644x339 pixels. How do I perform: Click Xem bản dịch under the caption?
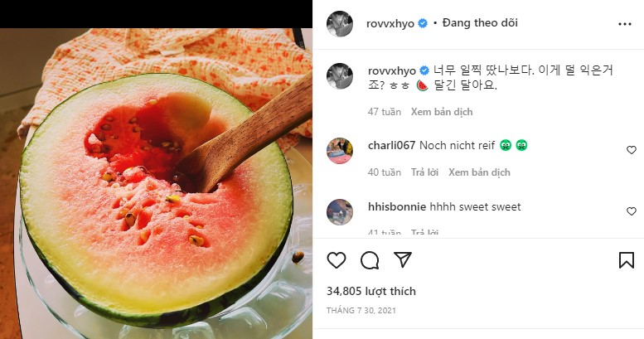click(443, 112)
